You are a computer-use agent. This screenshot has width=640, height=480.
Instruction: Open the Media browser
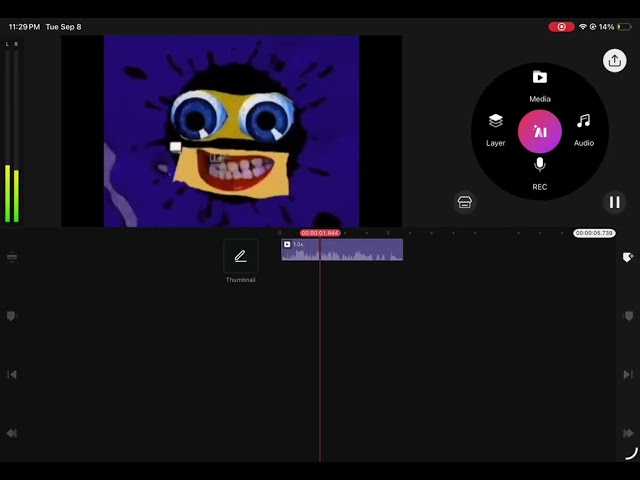(540, 86)
